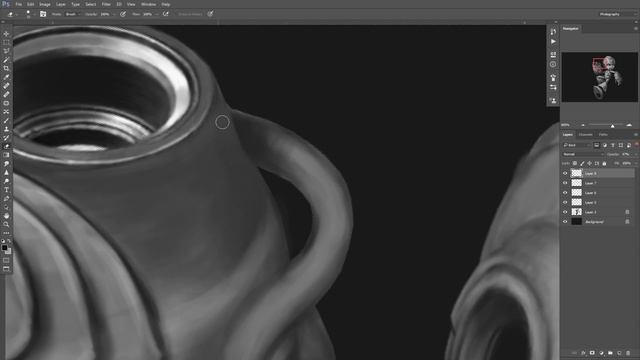Image resolution: width=640 pixels, height=360 pixels.
Task: Click Navigator zoom-in large mountains icon
Action: [x=629, y=125]
